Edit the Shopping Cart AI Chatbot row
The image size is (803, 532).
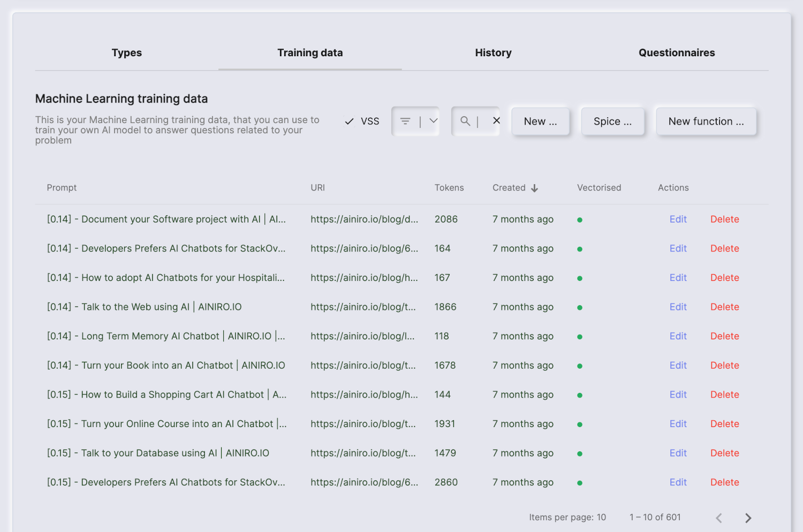point(678,394)
